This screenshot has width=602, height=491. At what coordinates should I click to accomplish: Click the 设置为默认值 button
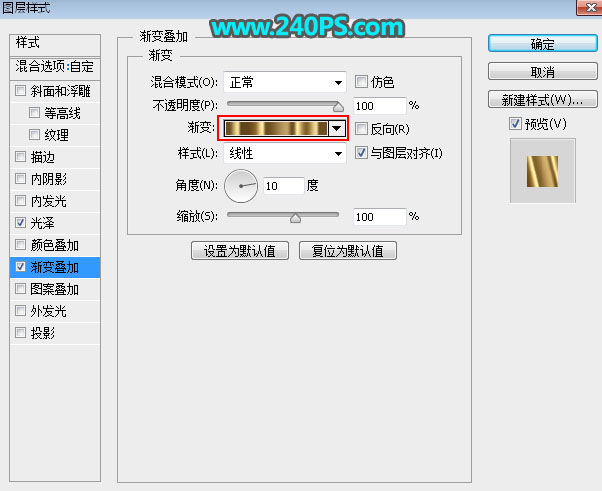(x=240, y=251)
